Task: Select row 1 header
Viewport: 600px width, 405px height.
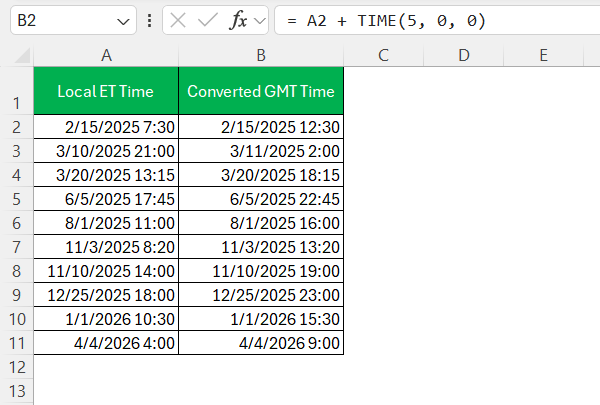Action: 16,91
